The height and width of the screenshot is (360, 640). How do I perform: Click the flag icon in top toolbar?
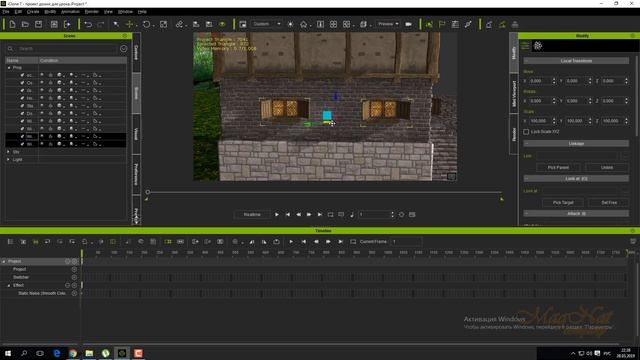(x=442, y=24)
